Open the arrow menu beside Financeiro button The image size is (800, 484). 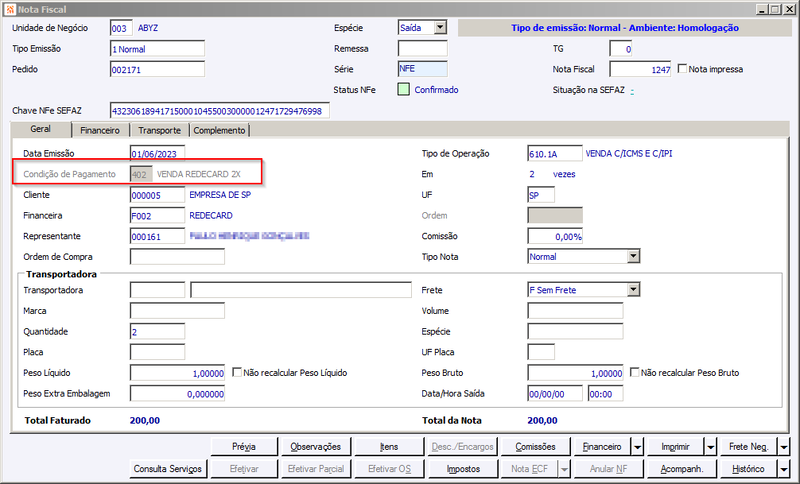click(x=637, y=447)
